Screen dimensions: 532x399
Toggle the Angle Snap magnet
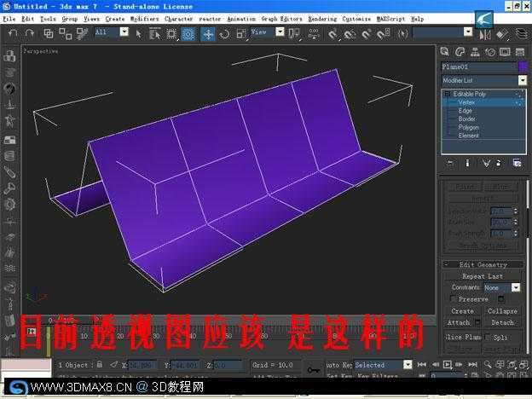(x=350, y=34)
